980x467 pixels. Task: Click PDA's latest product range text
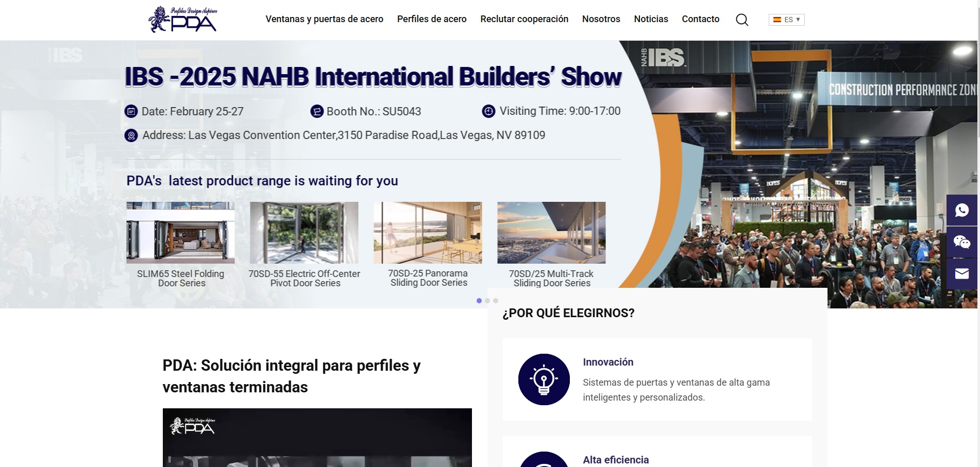pos(262,181)
